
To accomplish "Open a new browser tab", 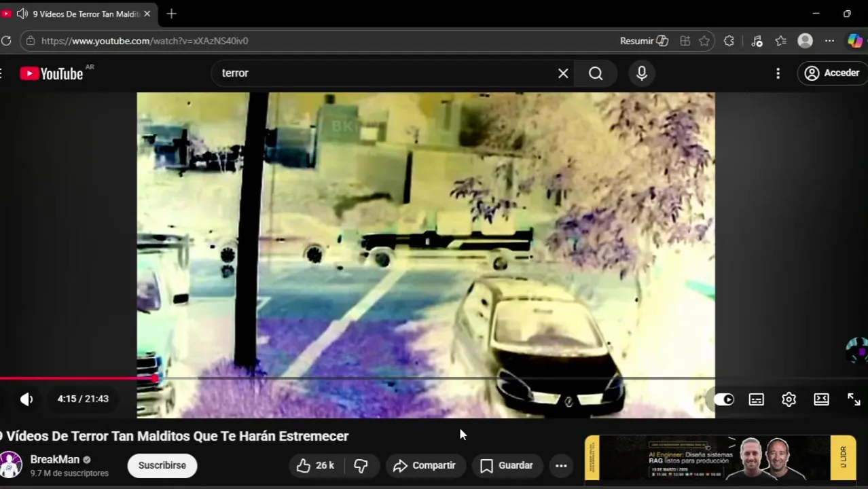I will (171, 14).
